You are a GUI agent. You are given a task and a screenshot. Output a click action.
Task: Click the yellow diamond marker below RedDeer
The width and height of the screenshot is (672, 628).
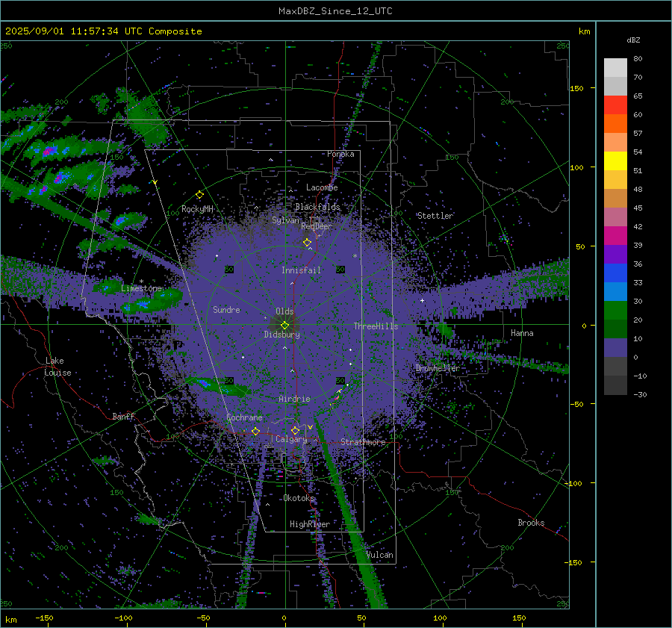(307, 243)
